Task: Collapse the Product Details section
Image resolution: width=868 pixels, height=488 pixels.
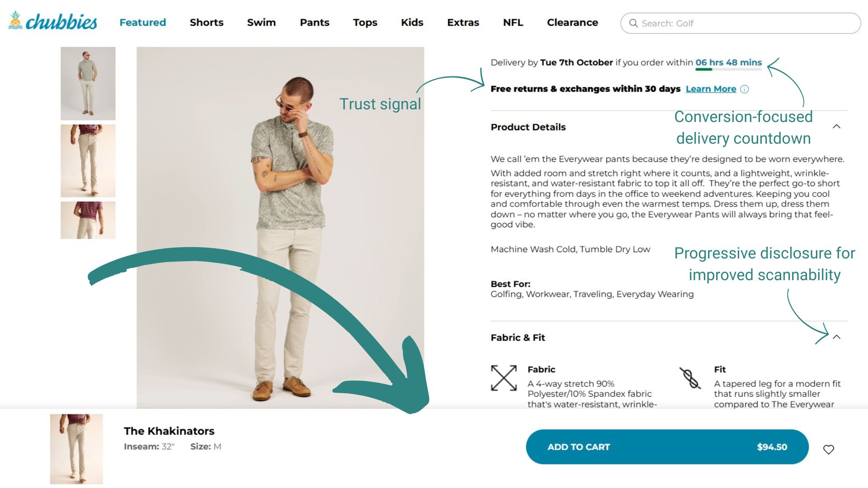Action: pos(836,127)
